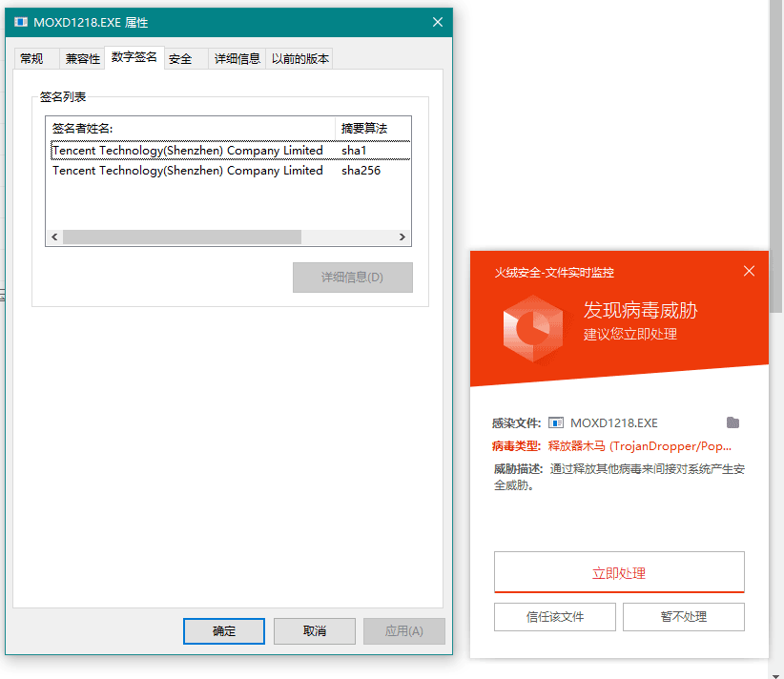
Task: Select the 数字签名 tab
Action: point(134,58)
